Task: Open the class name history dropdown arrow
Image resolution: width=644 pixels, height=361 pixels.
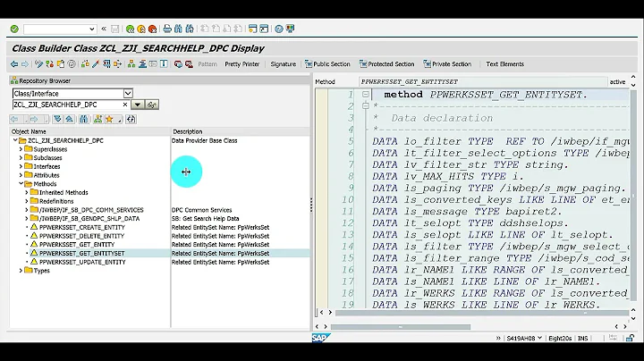Action: tap(137, 105)
